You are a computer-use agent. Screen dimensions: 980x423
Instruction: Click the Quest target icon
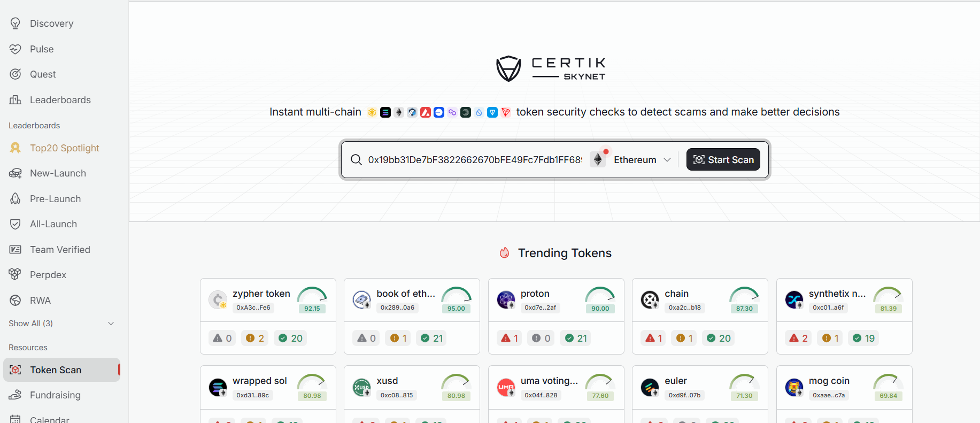point(16,74)
